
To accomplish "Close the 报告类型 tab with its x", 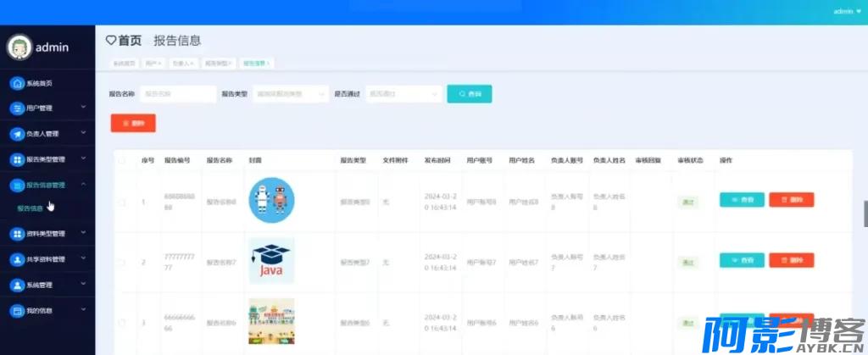I will click(230, 64).
